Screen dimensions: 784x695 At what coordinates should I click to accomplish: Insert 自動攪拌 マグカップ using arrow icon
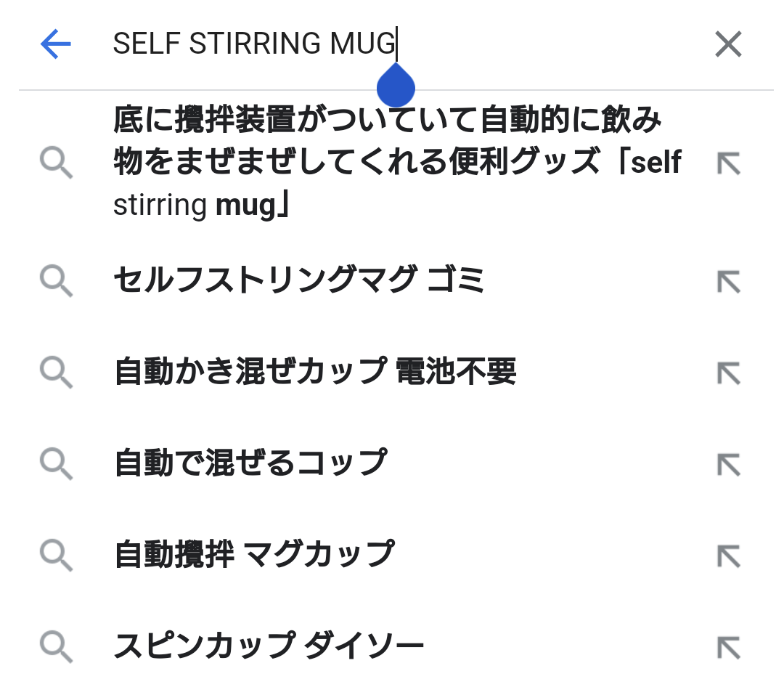click(x=728, y=554)
